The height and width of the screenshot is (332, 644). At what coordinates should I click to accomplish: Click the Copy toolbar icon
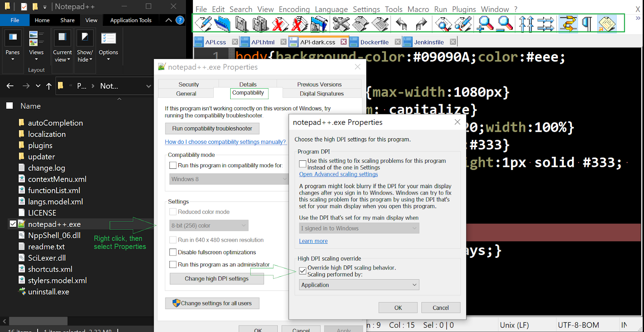pos(360,24)
